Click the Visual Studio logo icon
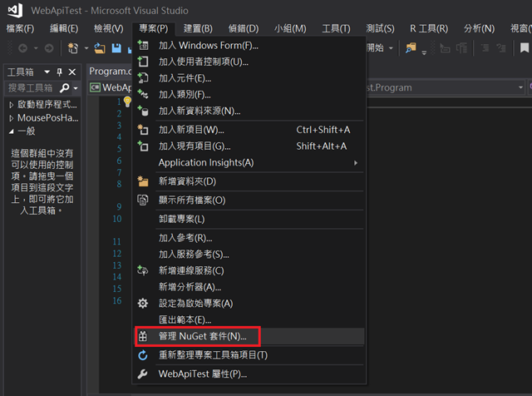This screenshot has height=396, width=532. tap(15, 10)
